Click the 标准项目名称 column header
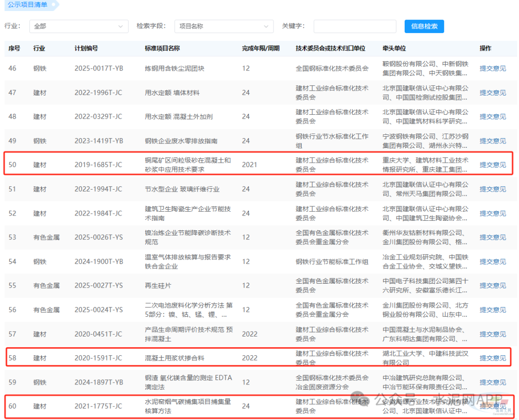Screen dimensions: 519x420 (x=162, y=48)
